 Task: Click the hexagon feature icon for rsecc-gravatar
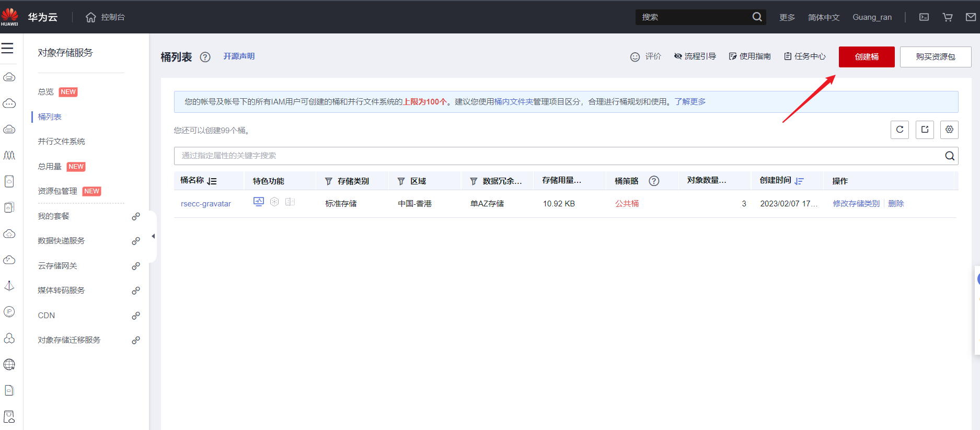point(274,202)
